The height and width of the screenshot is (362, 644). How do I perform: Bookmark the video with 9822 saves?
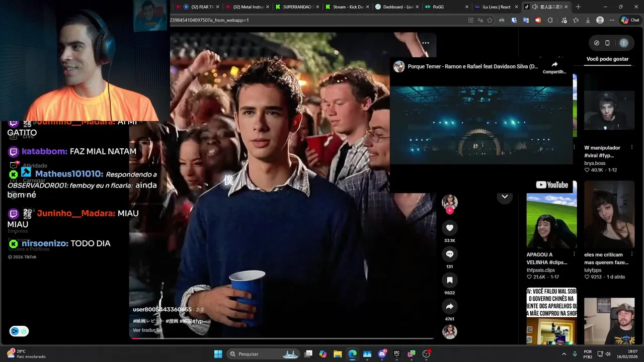pos(450,280)
